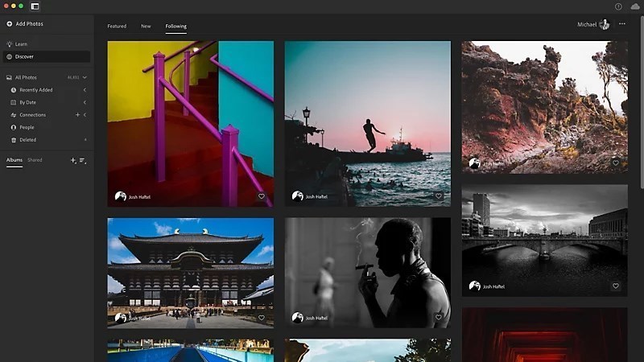Like the Japanese temple photo with heart
This screenshot has width=644, height=362.
(261, 318)
